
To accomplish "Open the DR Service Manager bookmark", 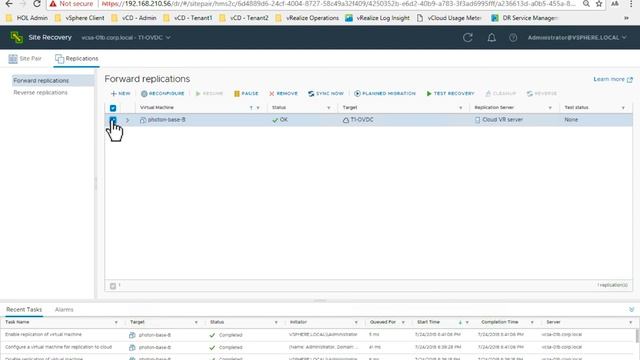I will [x=524, y=18].
